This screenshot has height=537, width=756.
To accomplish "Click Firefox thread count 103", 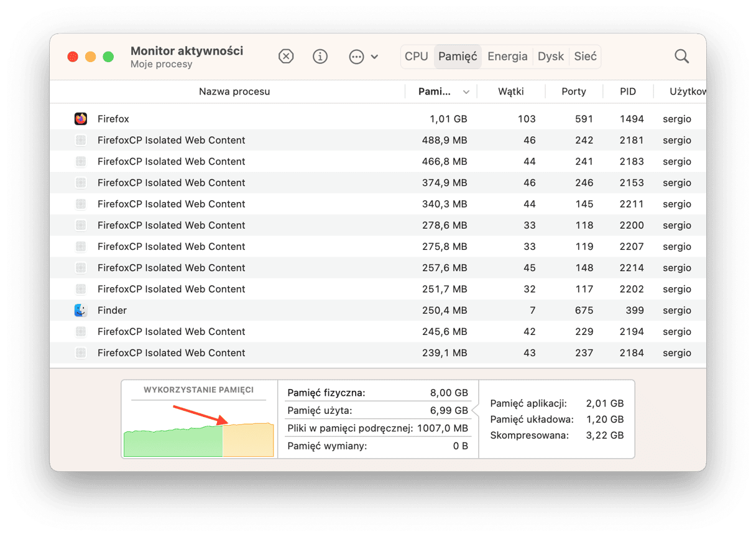I will point(527,119).
